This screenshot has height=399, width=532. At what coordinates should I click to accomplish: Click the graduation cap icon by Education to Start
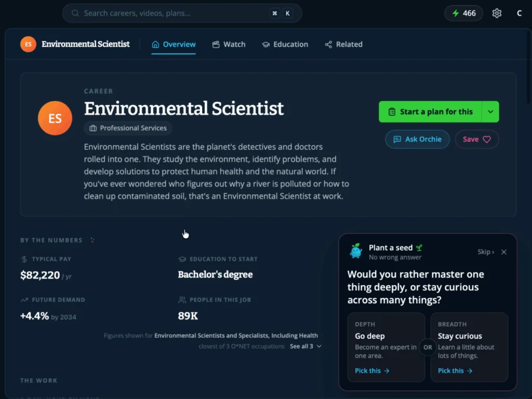click(x=182, y=259)
